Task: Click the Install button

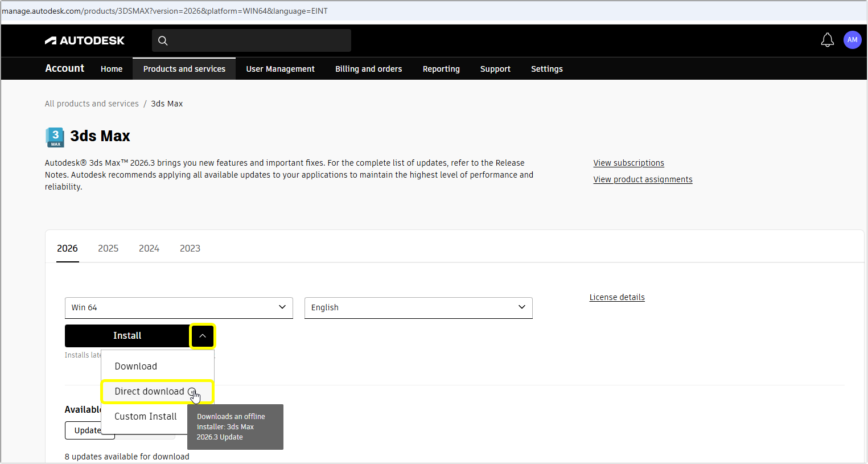Action: (x=127, y=336)
